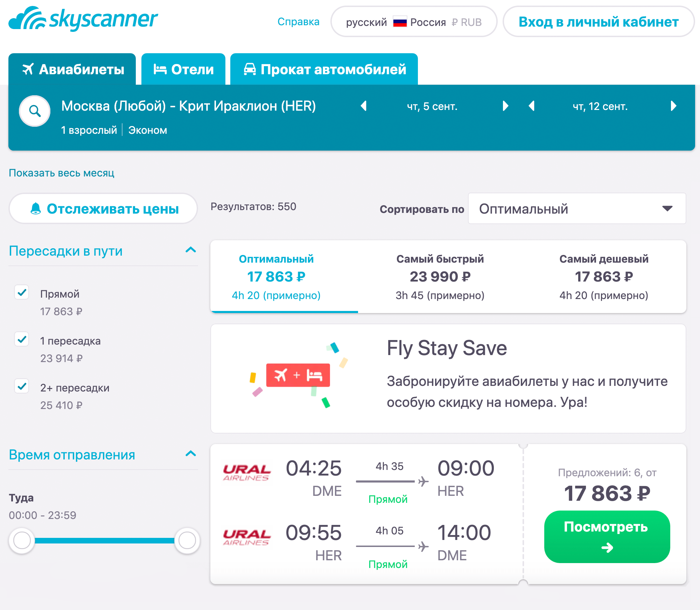Open the Справка help link
700x610 pixels.
pyautogui.click(x=298, y=22)
